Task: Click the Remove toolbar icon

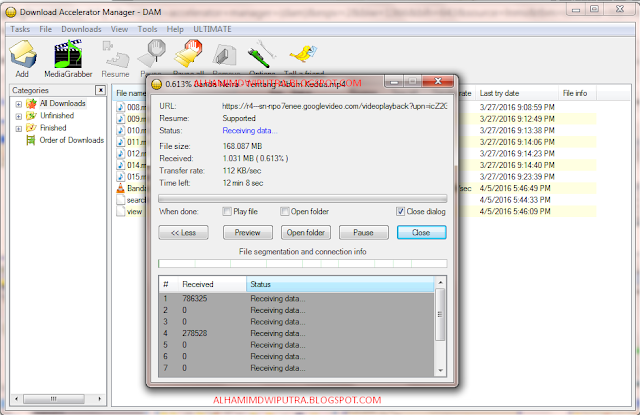Action: [x=224, y=55]
